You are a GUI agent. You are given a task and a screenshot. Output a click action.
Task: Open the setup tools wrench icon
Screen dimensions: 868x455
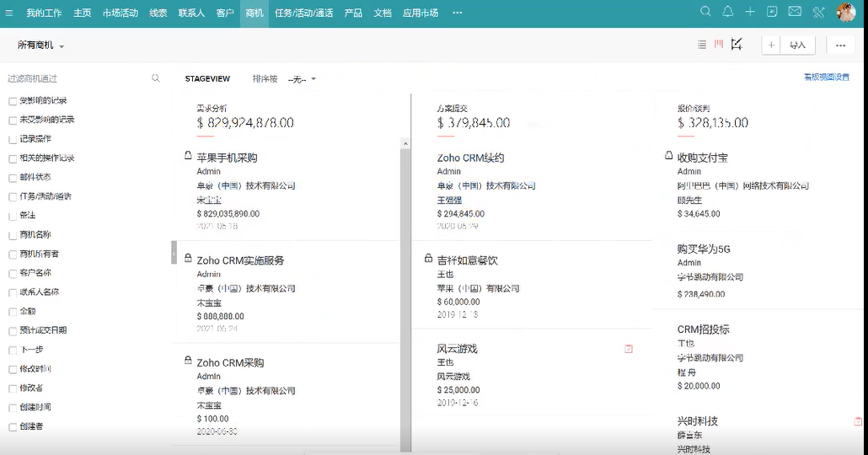click(x=818, y=12)
